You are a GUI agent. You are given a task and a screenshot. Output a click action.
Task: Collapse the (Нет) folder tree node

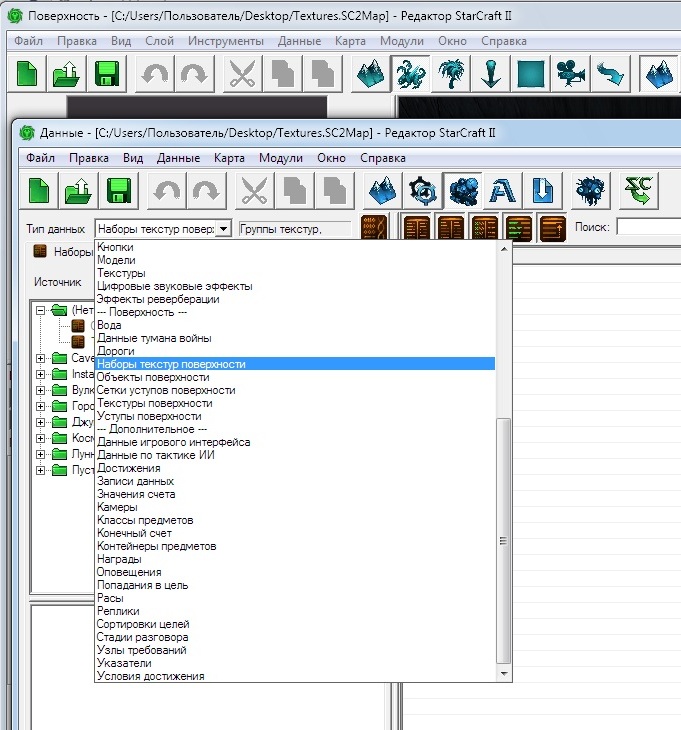point(41,310)
